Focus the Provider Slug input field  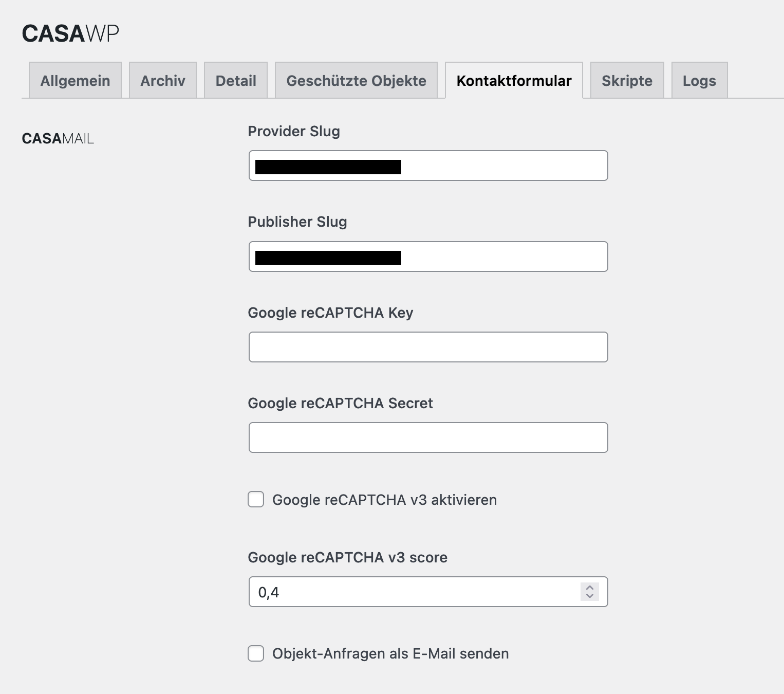click(x=428, y=166)
